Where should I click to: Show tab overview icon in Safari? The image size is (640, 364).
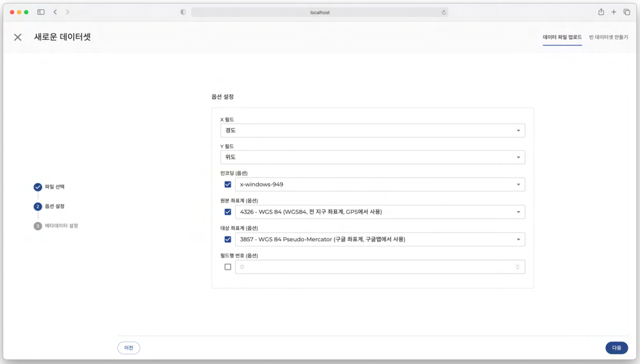pos(627,12)
